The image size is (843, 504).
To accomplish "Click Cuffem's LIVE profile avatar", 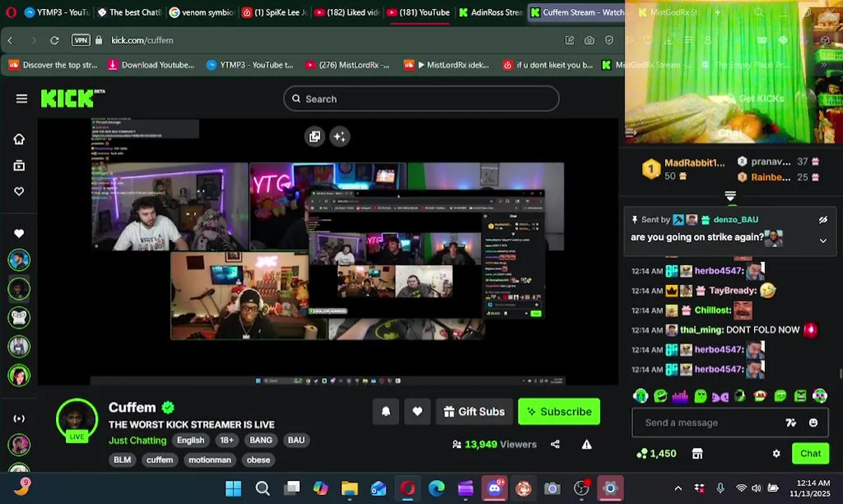I will (x=77, y=420).
